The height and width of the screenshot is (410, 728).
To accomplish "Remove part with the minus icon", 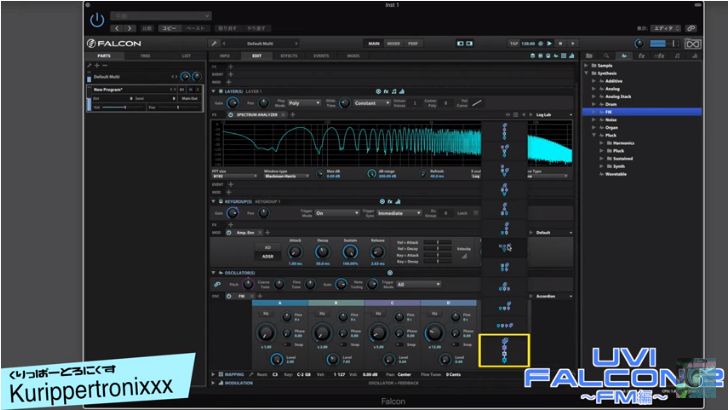I will [x=104, y=65].
